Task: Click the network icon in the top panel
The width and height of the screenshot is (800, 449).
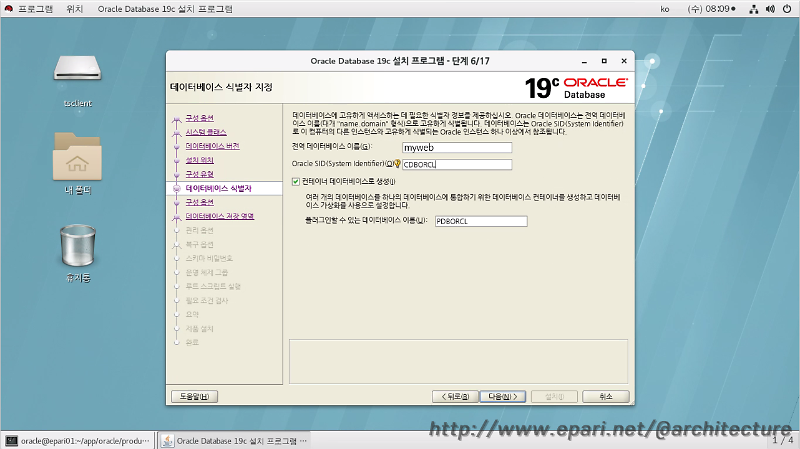Action: pos(754,9)
